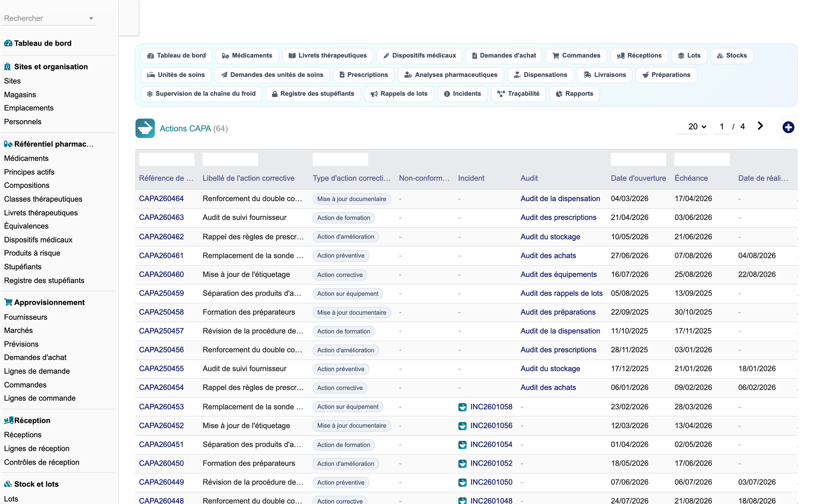Open Médicaments from the top shortcut bar

(x=247, y=56)
